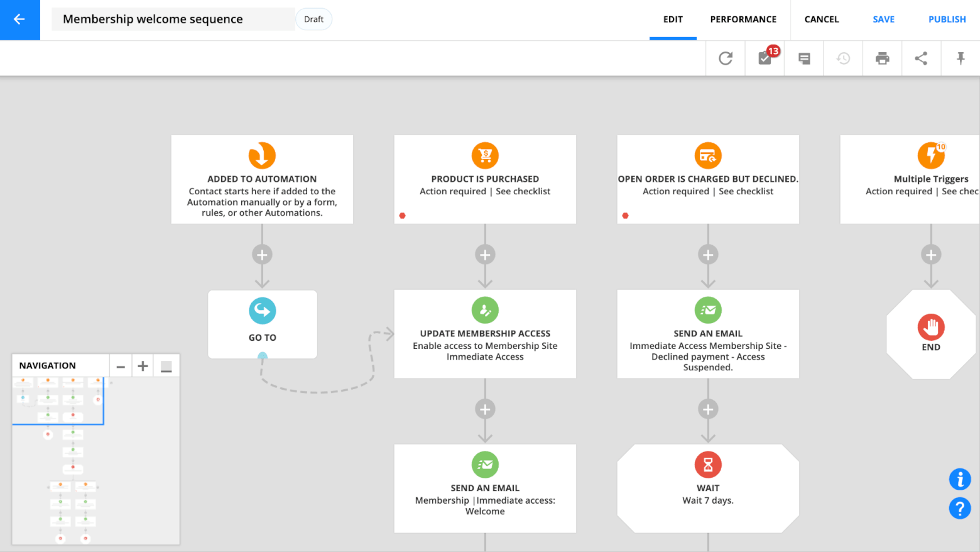This screenshot has height=552, width=980.
Task: Select the EDIT tab
Action: pyautogui.click(x=673, y=19)
